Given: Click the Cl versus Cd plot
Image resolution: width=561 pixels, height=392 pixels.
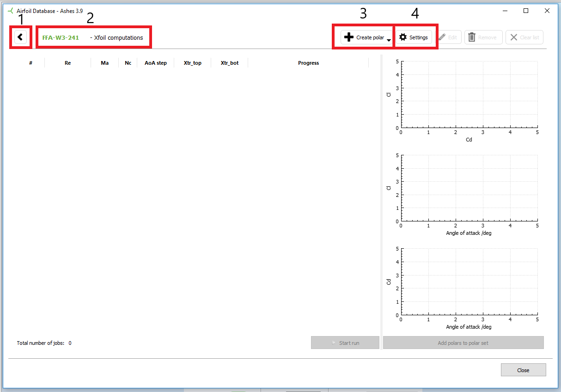Looking at the screenshot, I should pyautogui.click(x=469, y=94).
